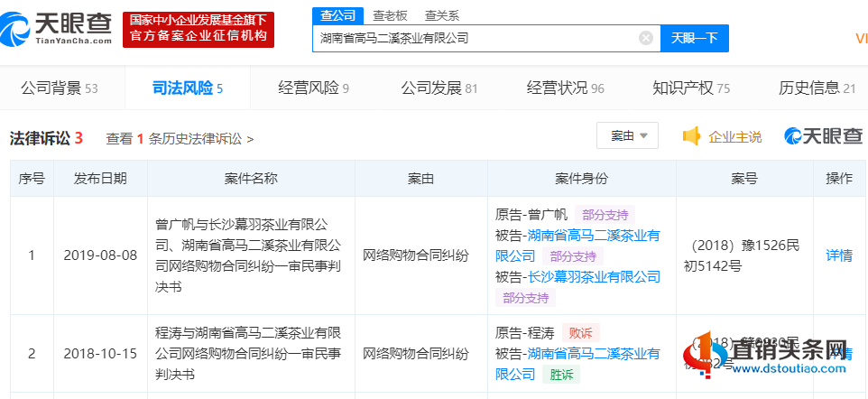Open defendant 湖南省高马二溪茶业有限公司 in row 1
Viewport: 868px width, 399px height.
(577, 246)
